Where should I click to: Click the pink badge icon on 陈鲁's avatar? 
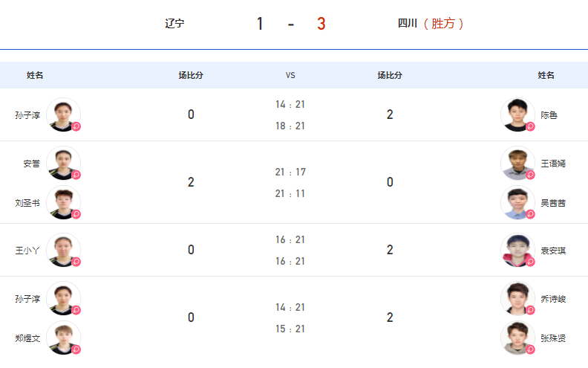point(530,126)
